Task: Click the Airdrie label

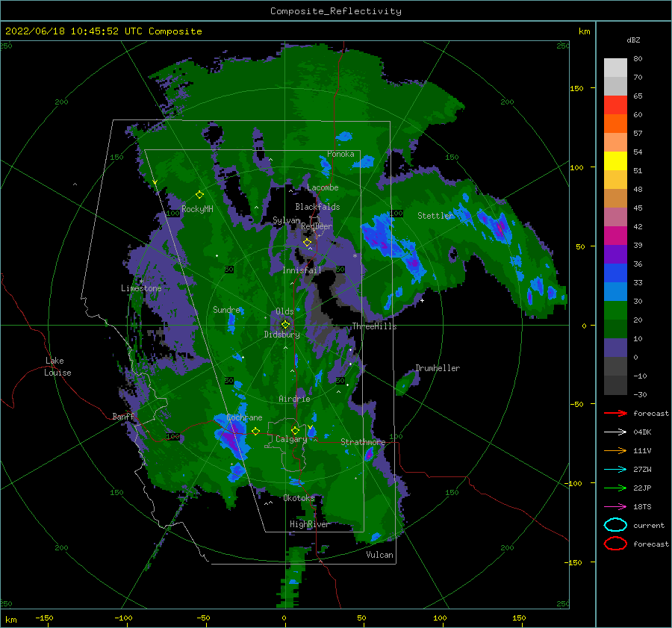Action: point(294,399)
